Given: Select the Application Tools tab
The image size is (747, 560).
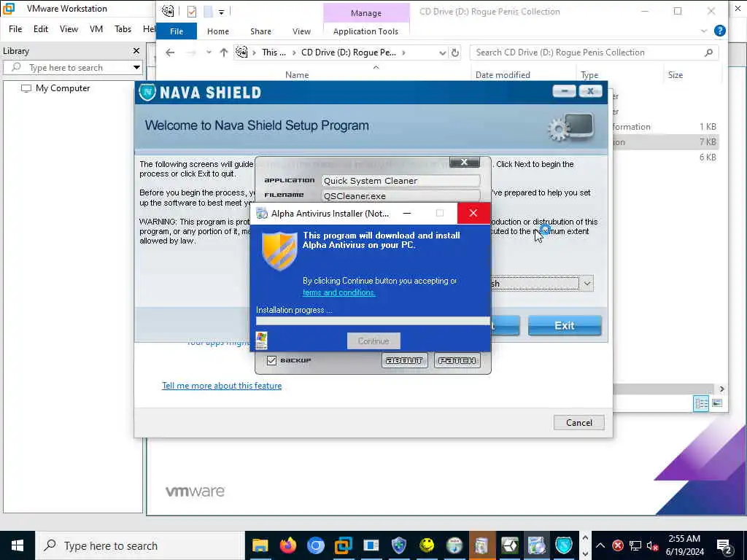Looking at the screenshot, I should 365,31.
